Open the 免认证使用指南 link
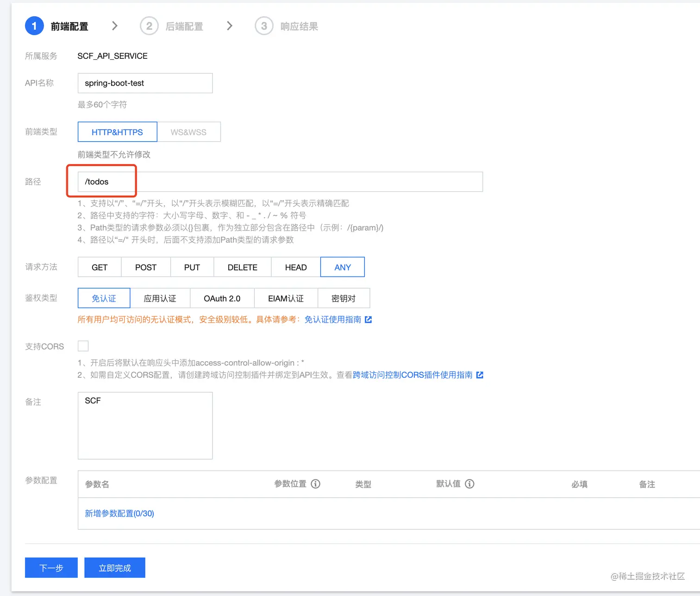700x596 pixels. point(333,320)
